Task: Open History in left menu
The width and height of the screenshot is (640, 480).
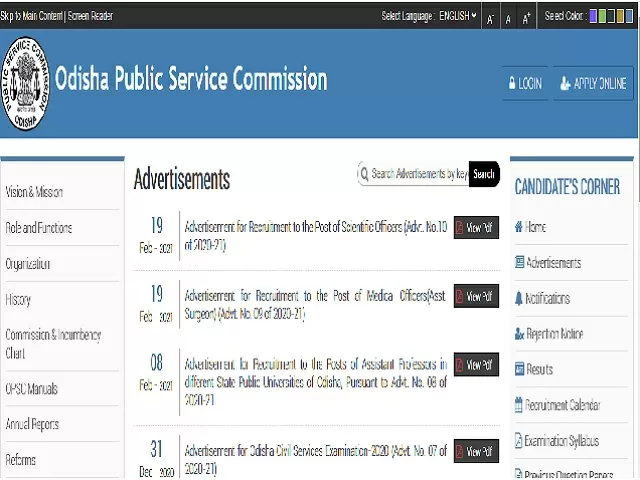Action: [x=18, y=300]
